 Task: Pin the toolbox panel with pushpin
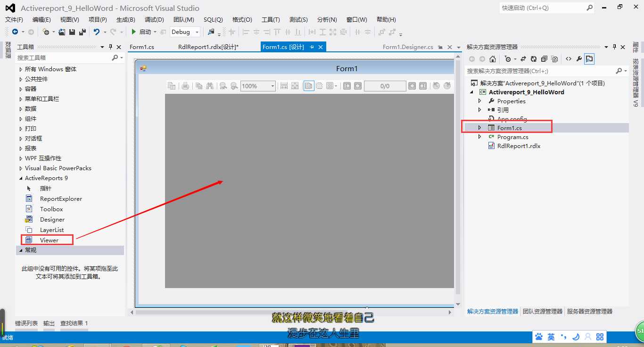111,47
